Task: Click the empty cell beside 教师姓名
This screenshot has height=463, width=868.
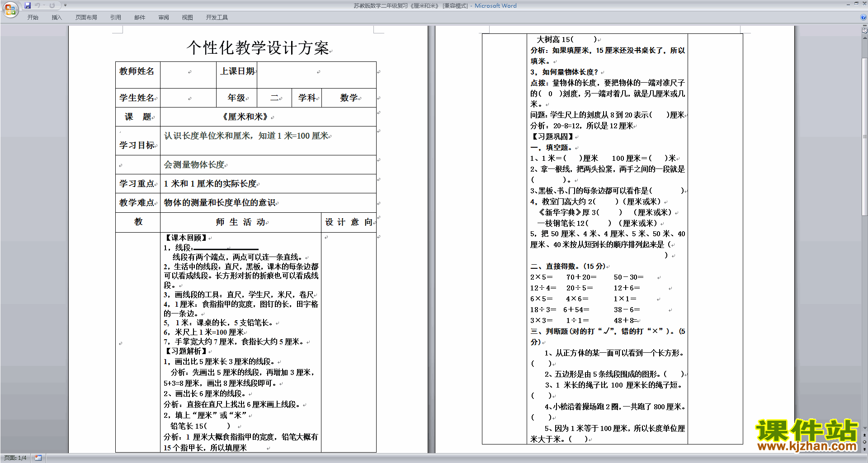Action: 189,75
